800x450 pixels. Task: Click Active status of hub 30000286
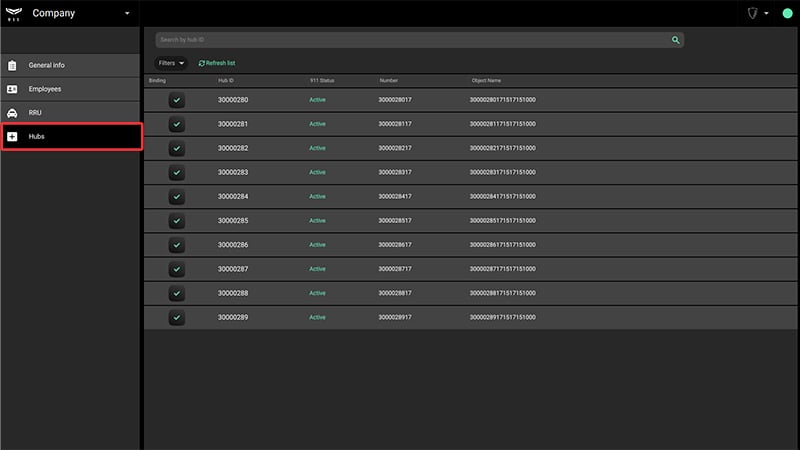pos(317,245)
